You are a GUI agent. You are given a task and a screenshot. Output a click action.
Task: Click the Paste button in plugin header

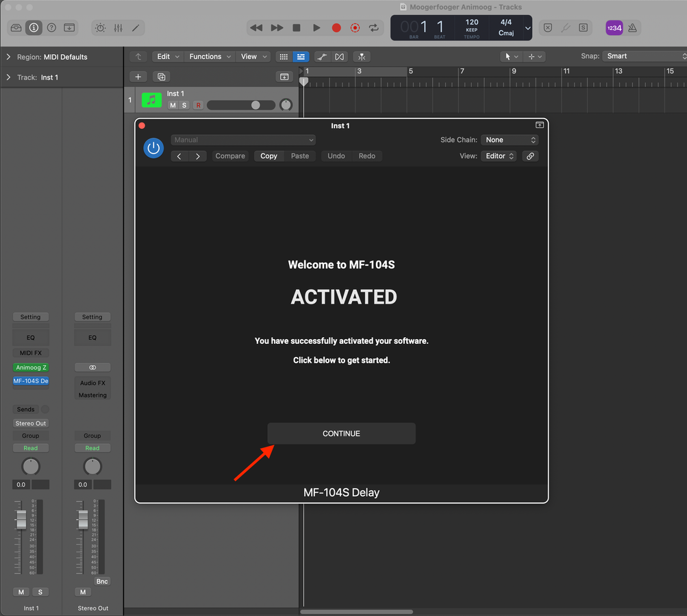pyautogui.click(x=300, y=156)
